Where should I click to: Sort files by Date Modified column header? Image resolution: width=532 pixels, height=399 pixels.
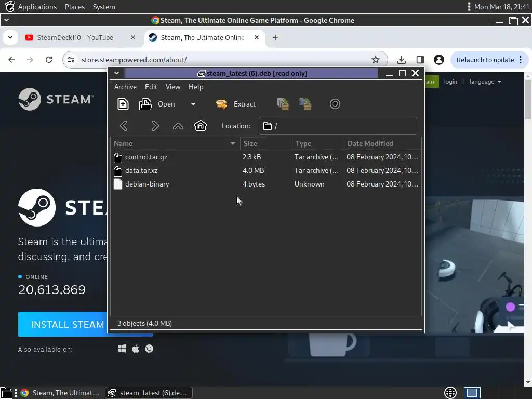[x=383, y=143]
